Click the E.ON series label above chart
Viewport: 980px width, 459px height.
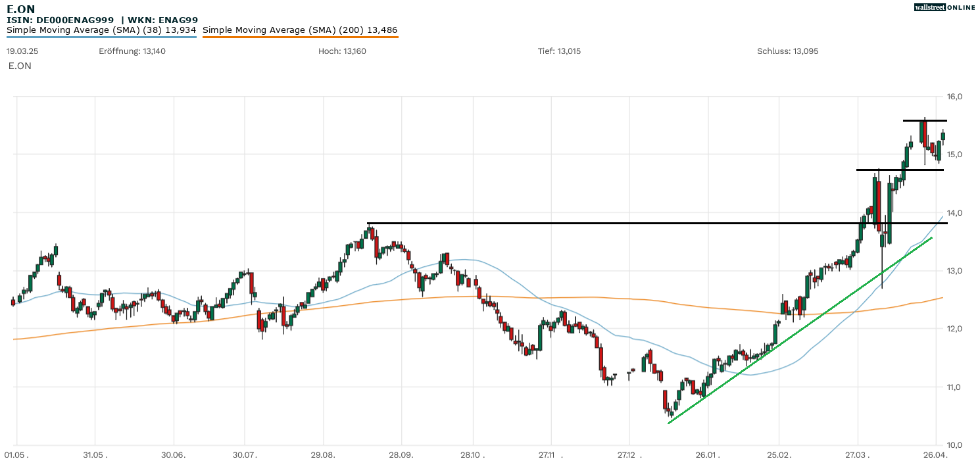pyautogui.click(x=20, y=66)
